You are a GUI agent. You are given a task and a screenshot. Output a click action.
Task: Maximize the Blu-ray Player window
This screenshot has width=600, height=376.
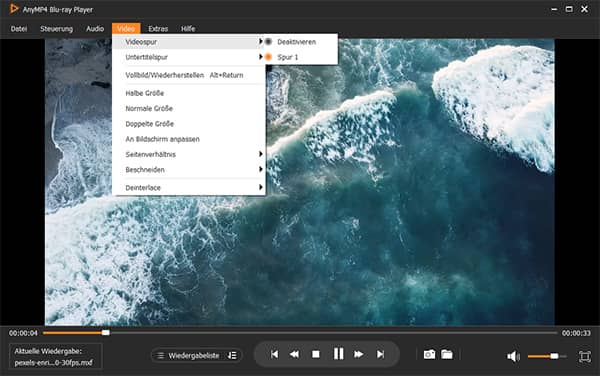(x=569, y=9)
